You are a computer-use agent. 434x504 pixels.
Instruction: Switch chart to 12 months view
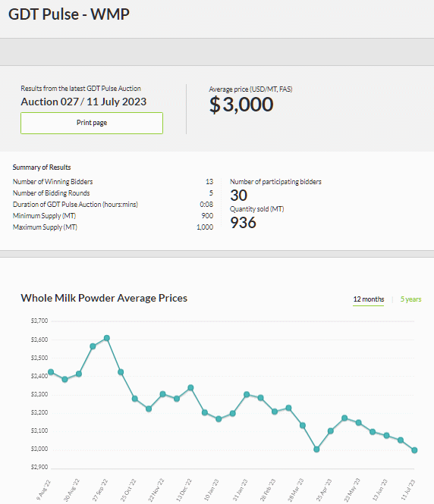(x=369, y=299)
